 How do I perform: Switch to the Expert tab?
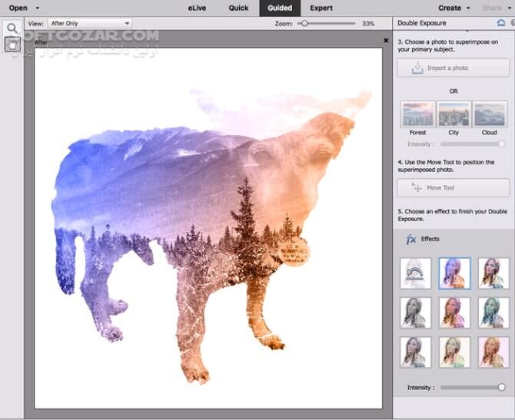(x=321, y=8)
